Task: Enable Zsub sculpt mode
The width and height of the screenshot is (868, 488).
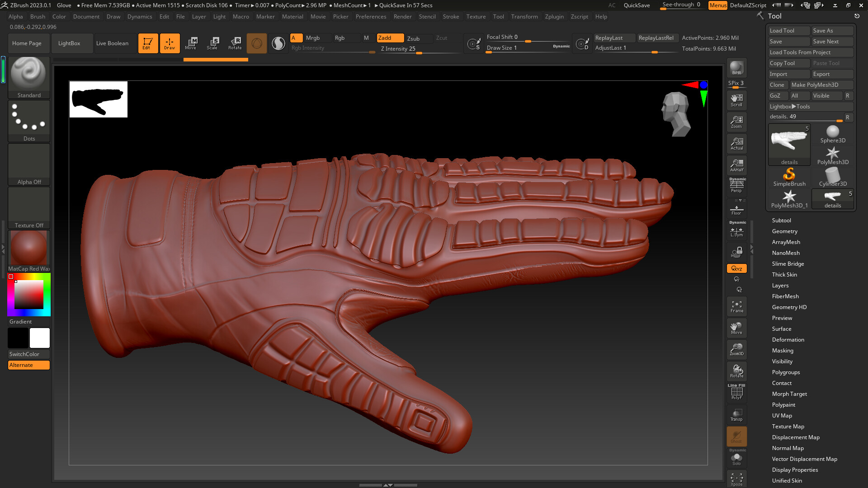Action: click(413, 38)
